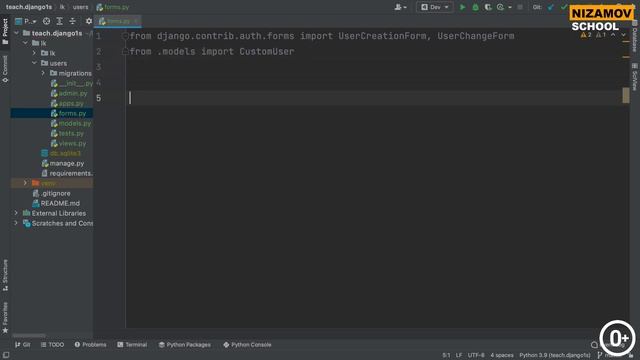The height and width of the screenshot is (360, 640).
Task: Open README.md in the project tree
Action: [x=56, y=203]
